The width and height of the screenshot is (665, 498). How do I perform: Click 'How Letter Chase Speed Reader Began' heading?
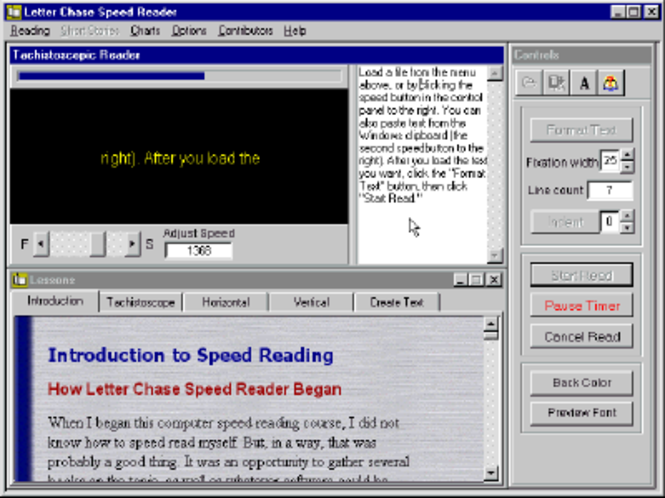click(x=194, y=389)
